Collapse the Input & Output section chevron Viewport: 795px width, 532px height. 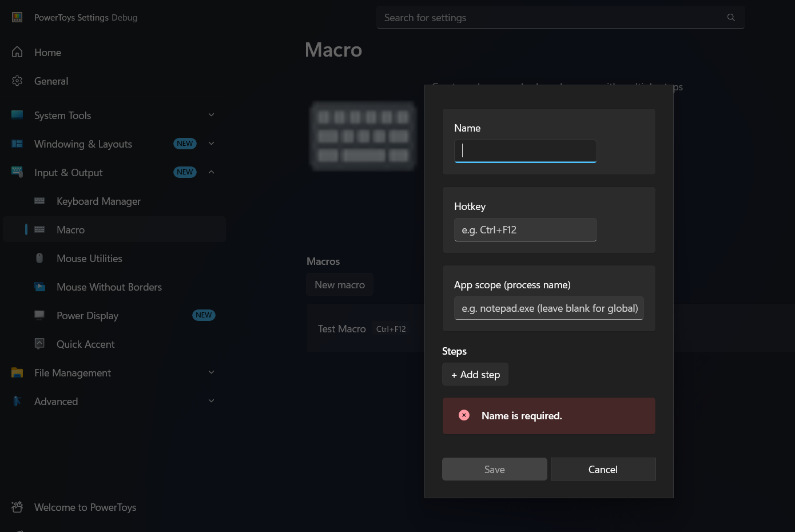tap(211, 172)
